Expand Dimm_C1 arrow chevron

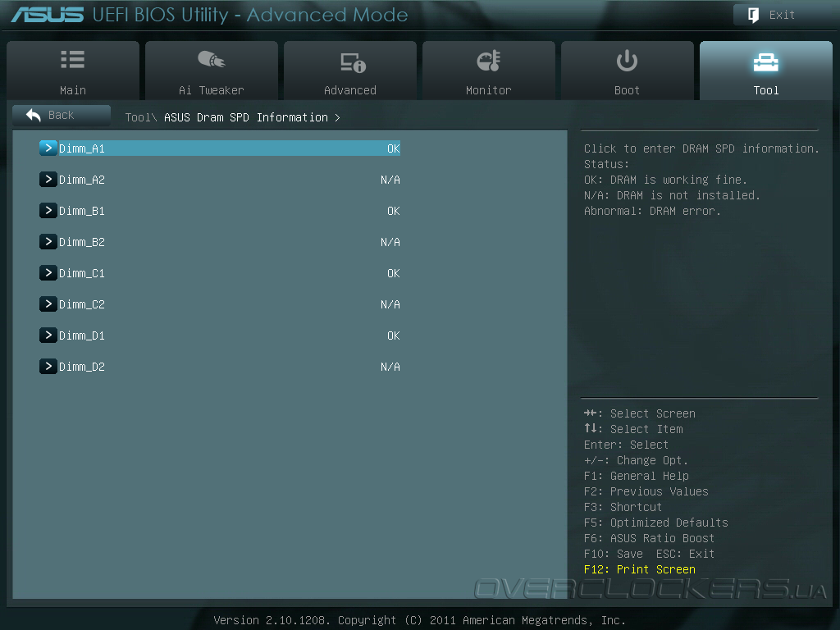tap(48, 272)
